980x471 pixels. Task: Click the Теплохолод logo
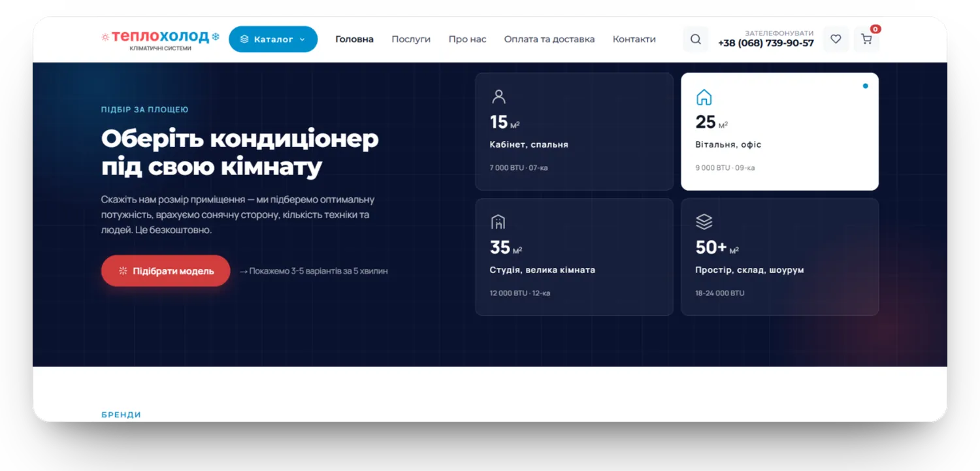coord(161,40)
